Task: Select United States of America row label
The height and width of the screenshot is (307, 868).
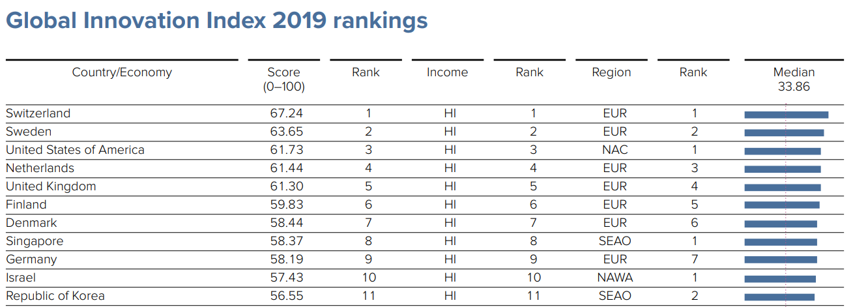Action: point(75,150)
